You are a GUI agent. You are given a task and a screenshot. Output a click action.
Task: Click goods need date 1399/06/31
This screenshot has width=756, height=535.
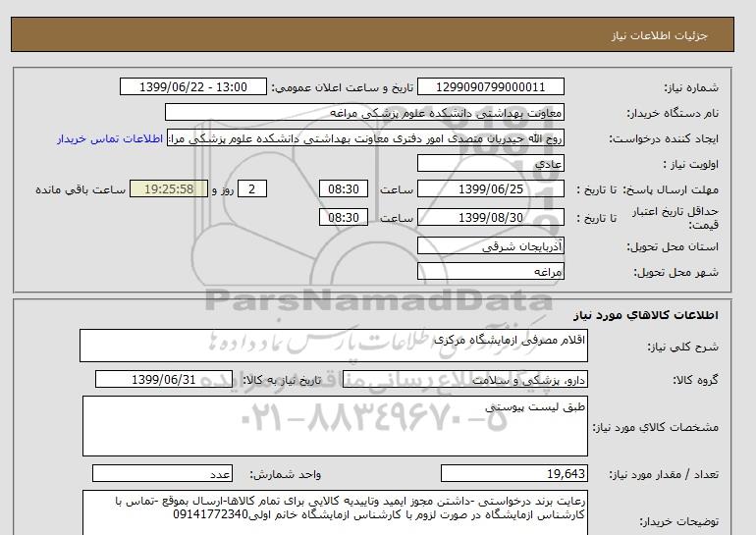(164, 379)
